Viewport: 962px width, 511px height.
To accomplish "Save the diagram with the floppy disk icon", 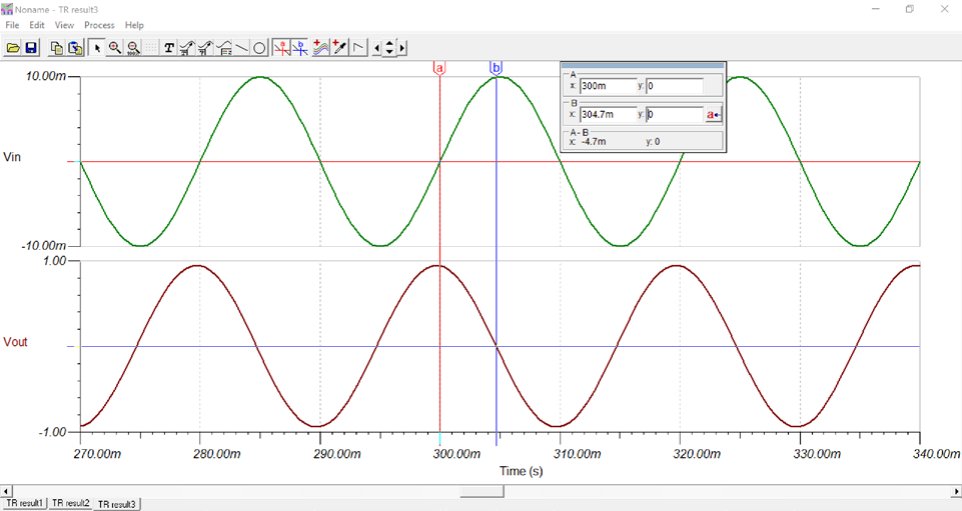I will tap(31, 47).
